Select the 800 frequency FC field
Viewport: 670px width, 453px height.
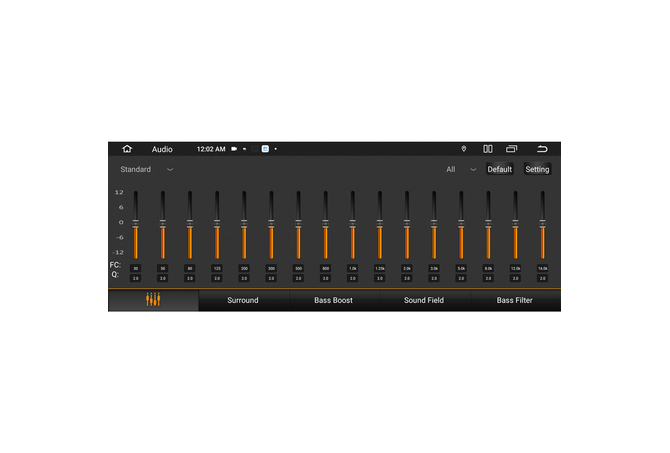(325, 268)
